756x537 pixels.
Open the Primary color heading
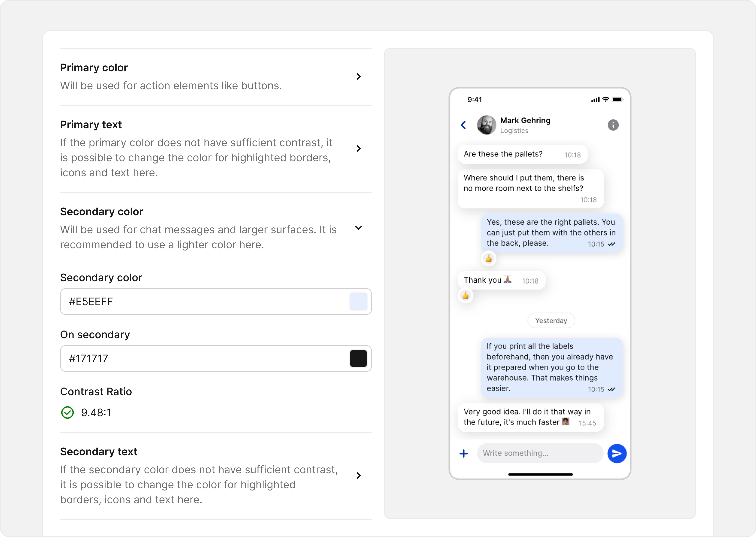94,67
